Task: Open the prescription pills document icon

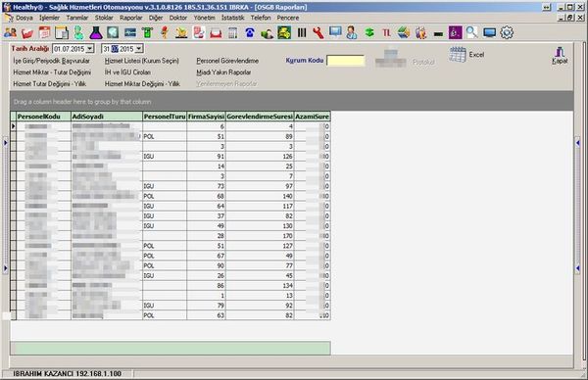Action: coord(199,32)
